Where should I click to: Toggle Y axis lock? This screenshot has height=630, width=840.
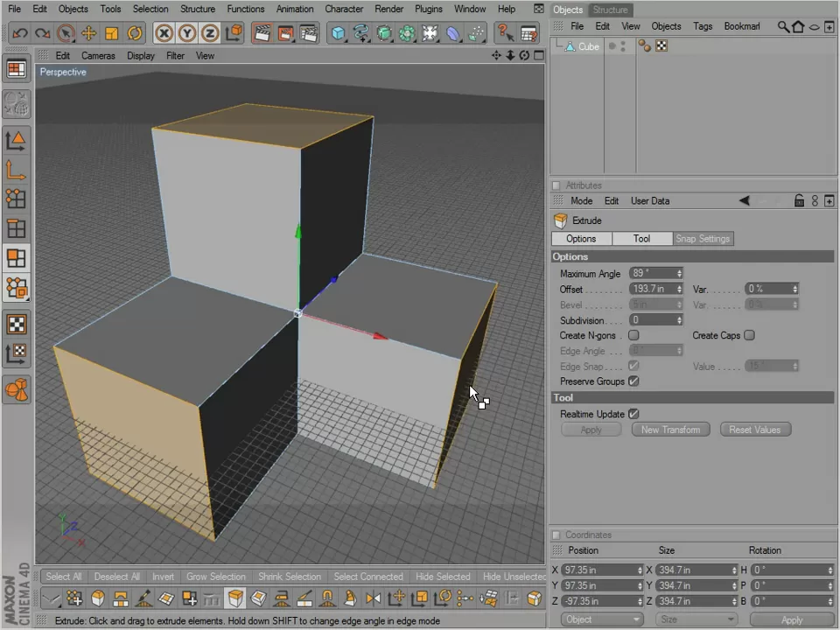pyautogui.click(x=187, y=33)
